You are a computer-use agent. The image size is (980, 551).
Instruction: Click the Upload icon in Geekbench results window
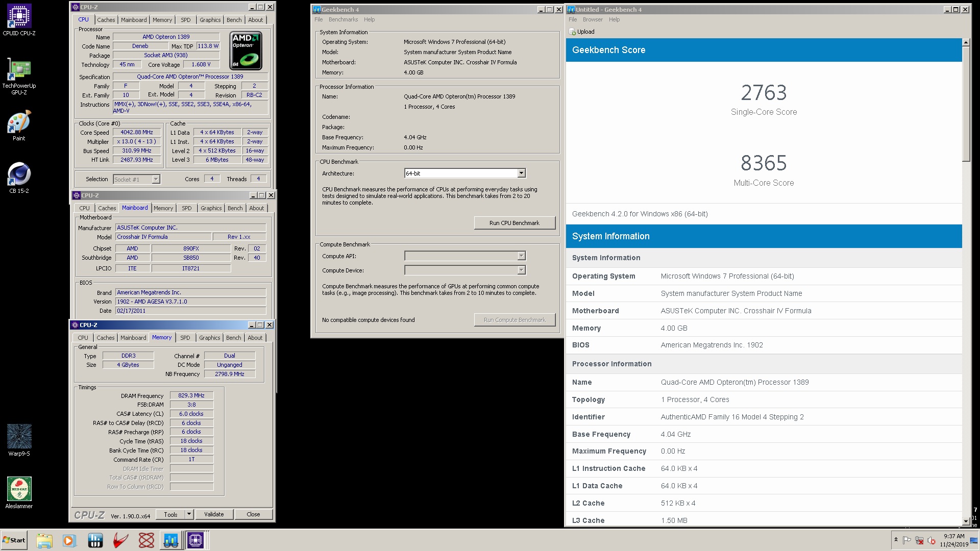point(572,32)
